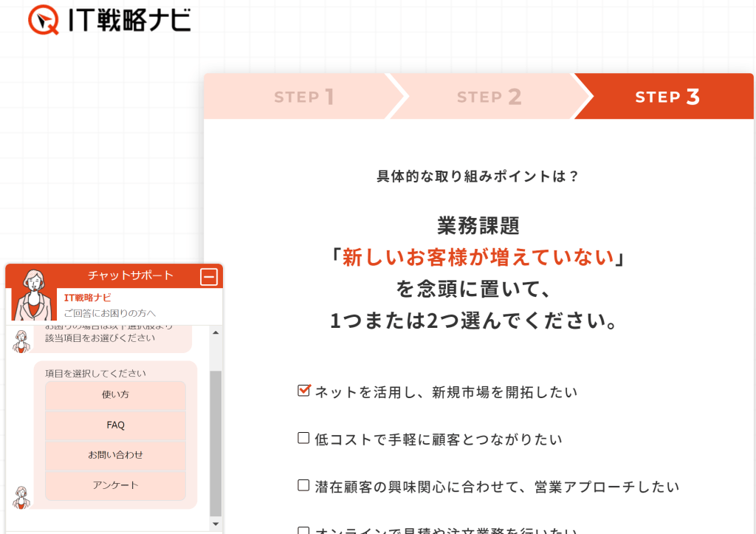Click the IT戦略ナビ logo text
The image size is (756, 534).
click(128, 21)
